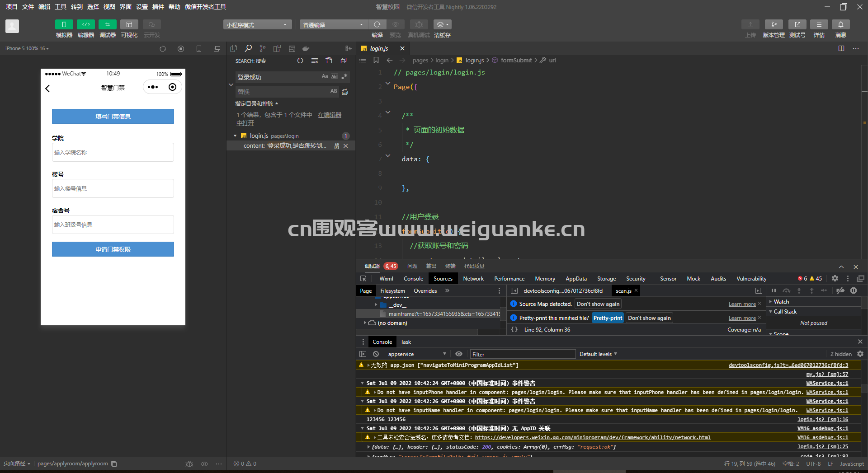The width and height of the screenshot is (868, 473).
Task: Open the test account icon
Action: (x=797, y=24)
